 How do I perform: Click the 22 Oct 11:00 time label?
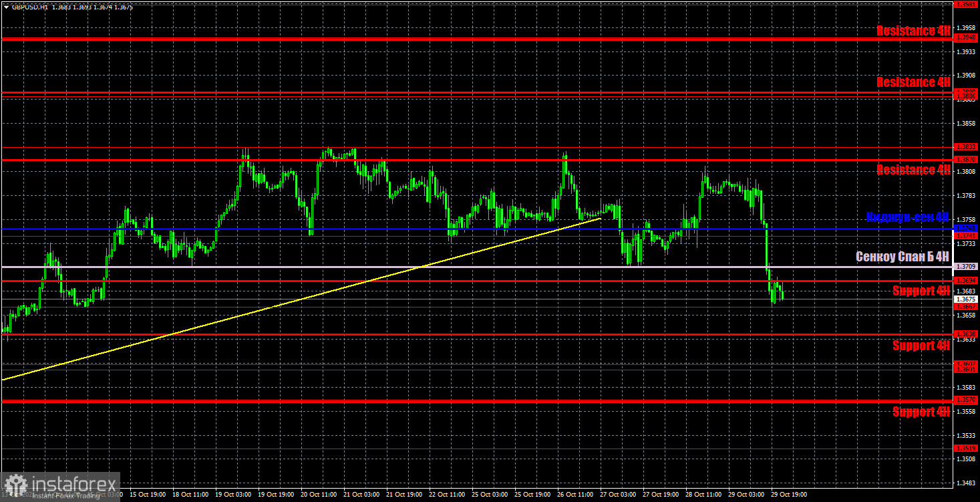pos(448,495)
